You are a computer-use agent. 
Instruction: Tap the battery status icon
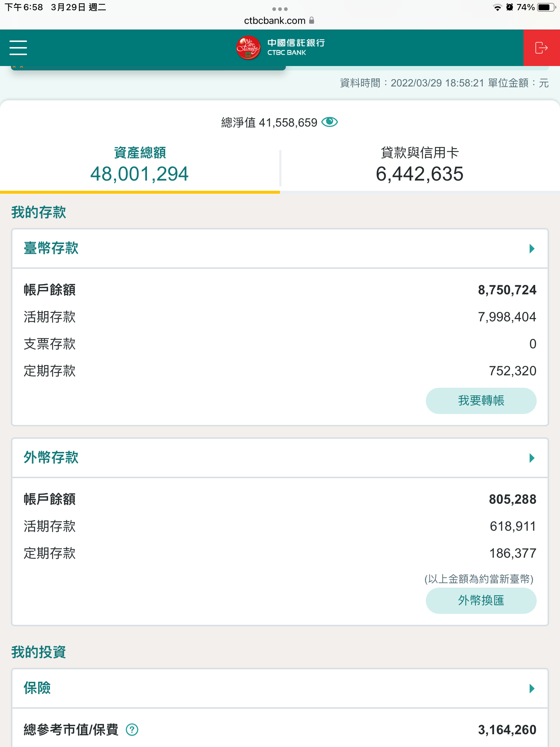point(546,7)
